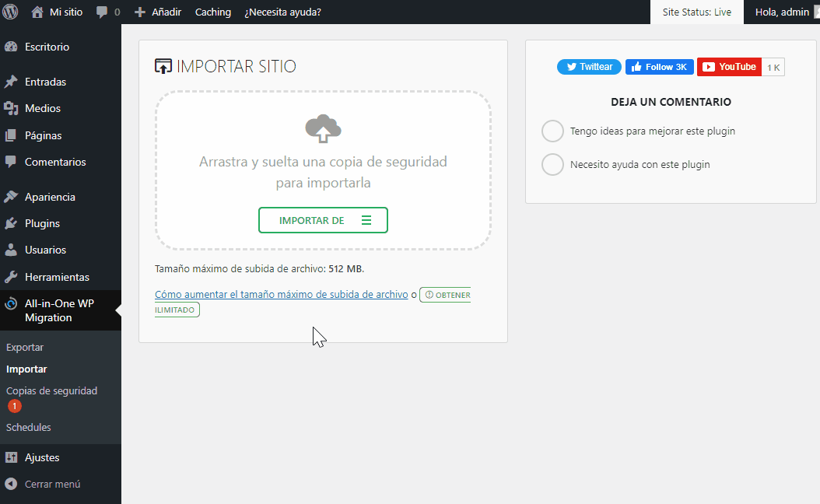Click the Entradas pushpin icon
The image size is (820, 504).
pyautogui.click(x=11, y=82)
